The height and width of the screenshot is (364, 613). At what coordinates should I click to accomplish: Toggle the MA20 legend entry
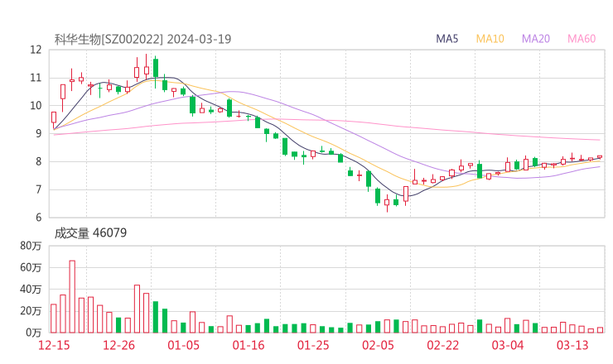point(536,39)
